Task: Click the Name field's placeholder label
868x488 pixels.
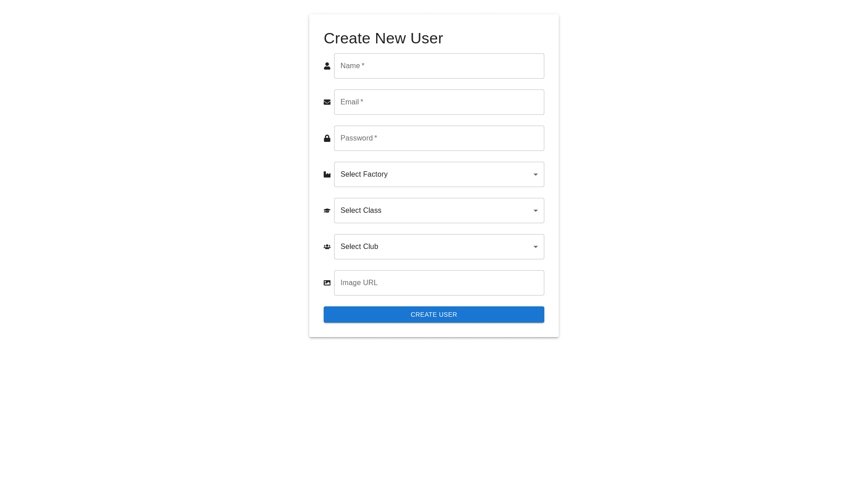Action: (x=350, y=66)
